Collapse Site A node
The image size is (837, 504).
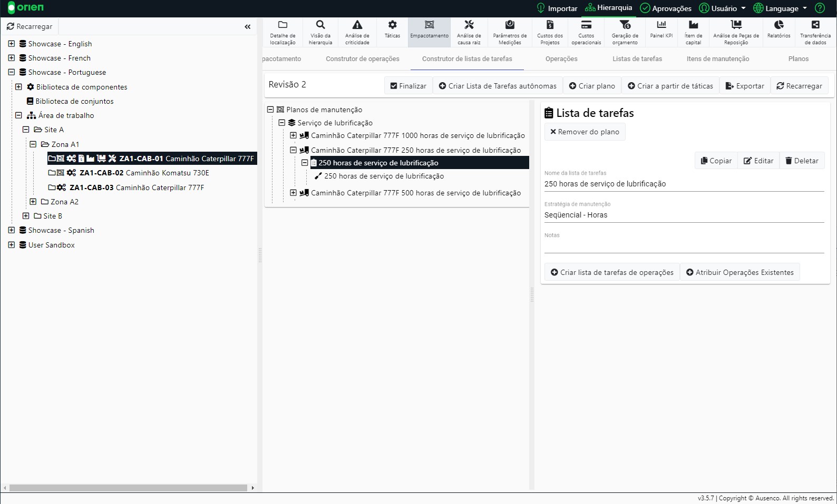click(26, 130)
